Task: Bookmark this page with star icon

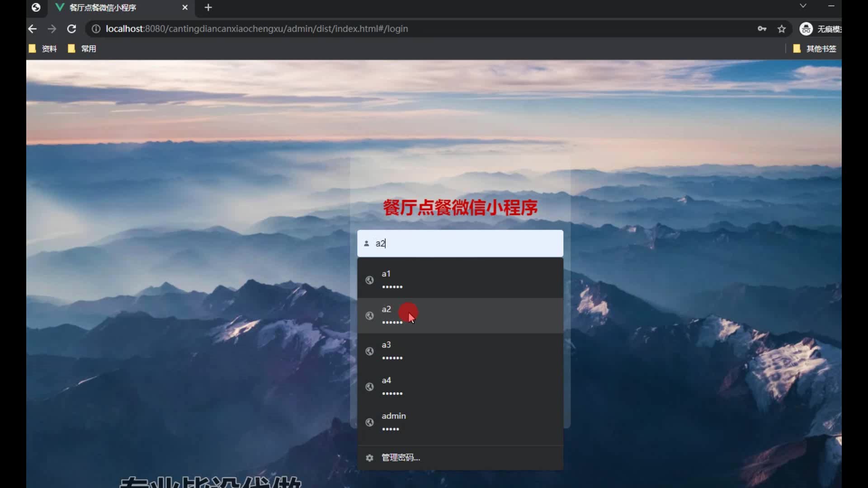Action: click(782, 29)
